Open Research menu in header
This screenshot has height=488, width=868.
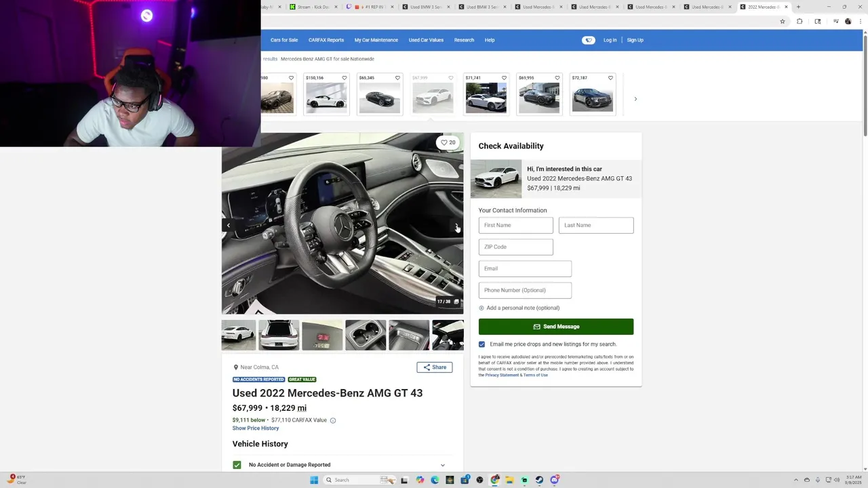(x=464, y=40)
